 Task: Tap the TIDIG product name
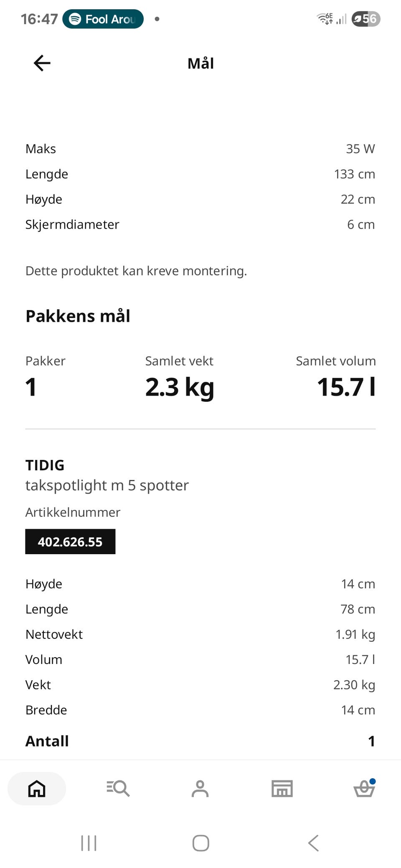tap(45, 465)
